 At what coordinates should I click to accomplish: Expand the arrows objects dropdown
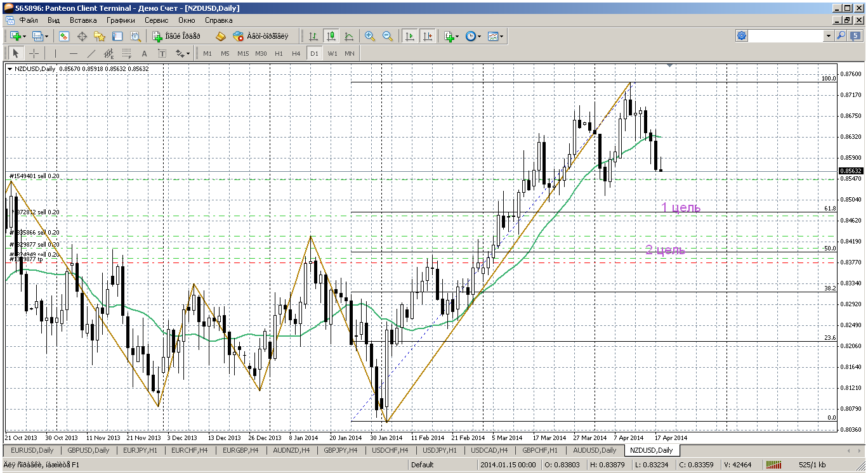click(188, 54)
